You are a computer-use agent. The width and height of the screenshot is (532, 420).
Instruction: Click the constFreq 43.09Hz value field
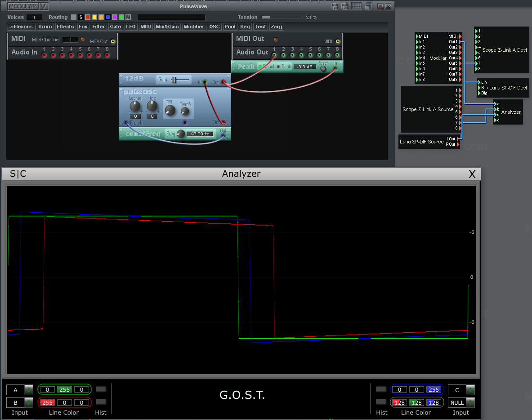[x=200, y=134]
